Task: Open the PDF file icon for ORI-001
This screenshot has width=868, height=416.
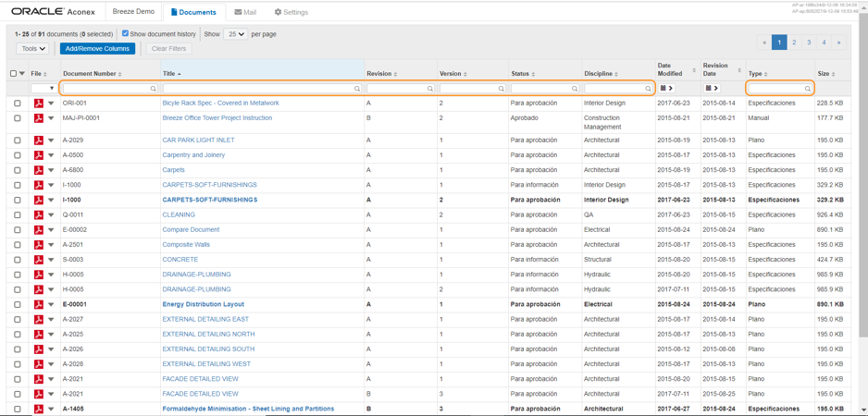Action: (39, 104)
